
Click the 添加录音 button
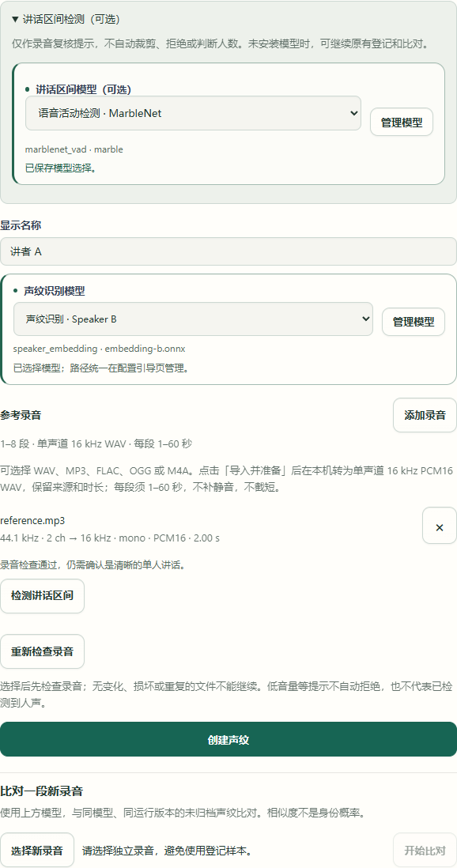[x=425, y=415]
